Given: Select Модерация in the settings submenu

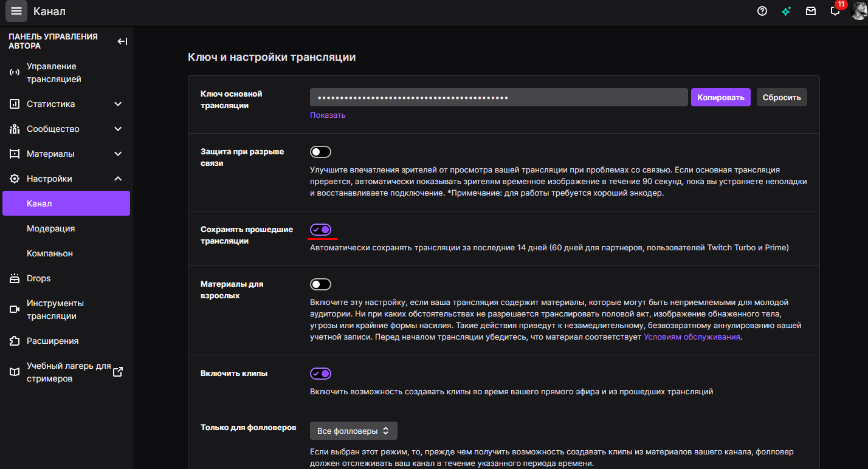Looking at the screenshot, I should [51, 228].
